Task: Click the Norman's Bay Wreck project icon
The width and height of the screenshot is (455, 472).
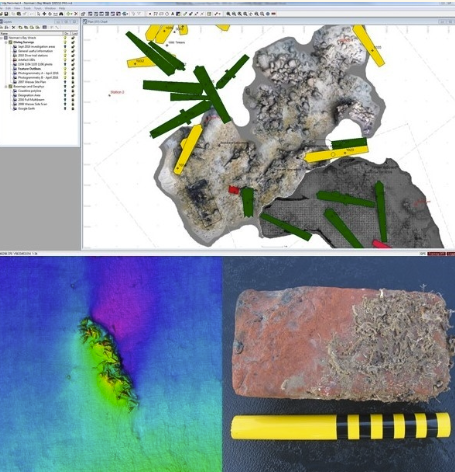Action: click(x=6, y=38)
